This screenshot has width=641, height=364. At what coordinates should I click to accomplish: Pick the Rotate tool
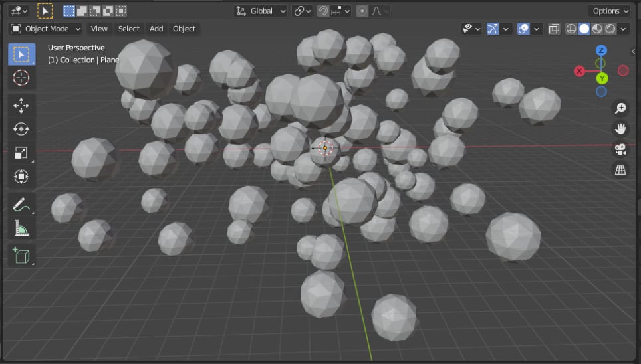click(x=21, y=129)
